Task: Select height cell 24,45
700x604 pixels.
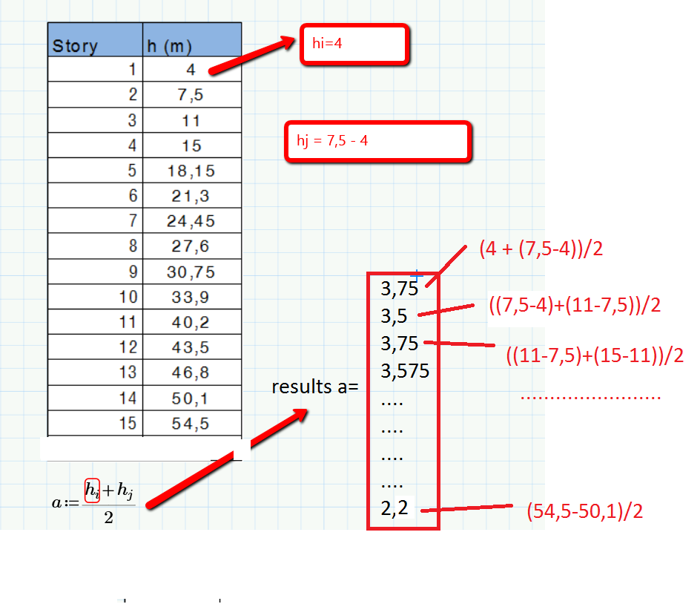Action: tap(192, 220)
